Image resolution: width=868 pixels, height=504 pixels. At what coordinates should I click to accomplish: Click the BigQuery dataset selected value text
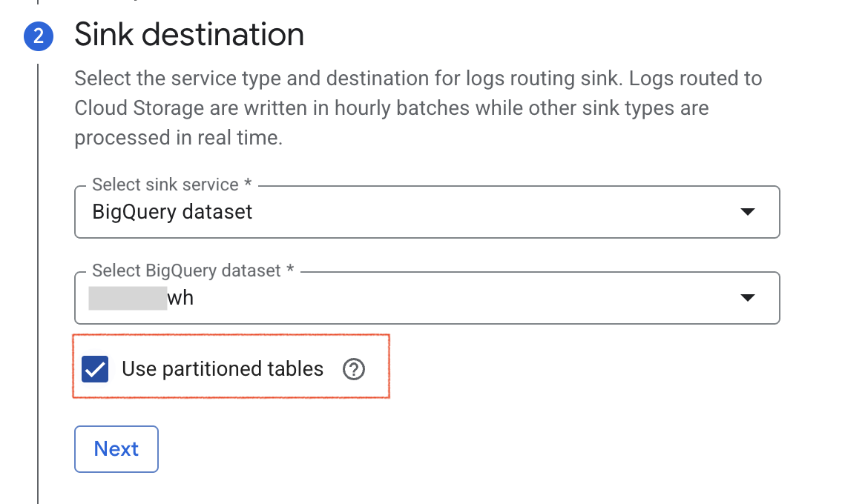[172, 212]
